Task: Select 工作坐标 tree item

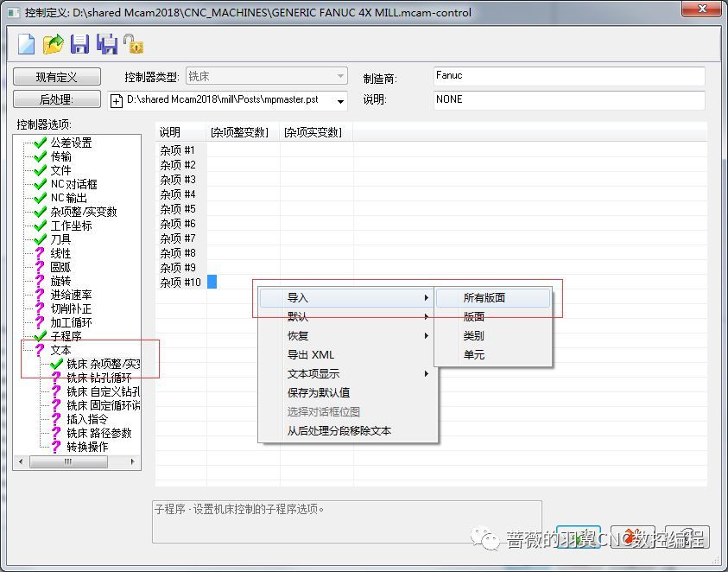Action: point(71,226)
